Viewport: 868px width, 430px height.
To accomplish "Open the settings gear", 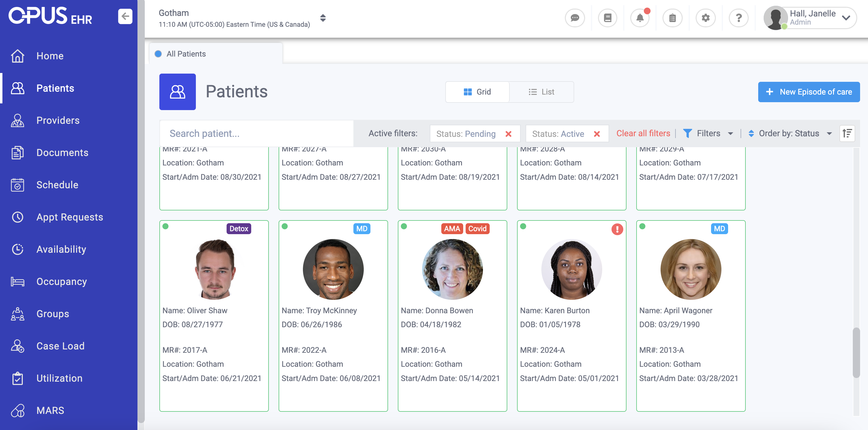I will coord(706,18).
